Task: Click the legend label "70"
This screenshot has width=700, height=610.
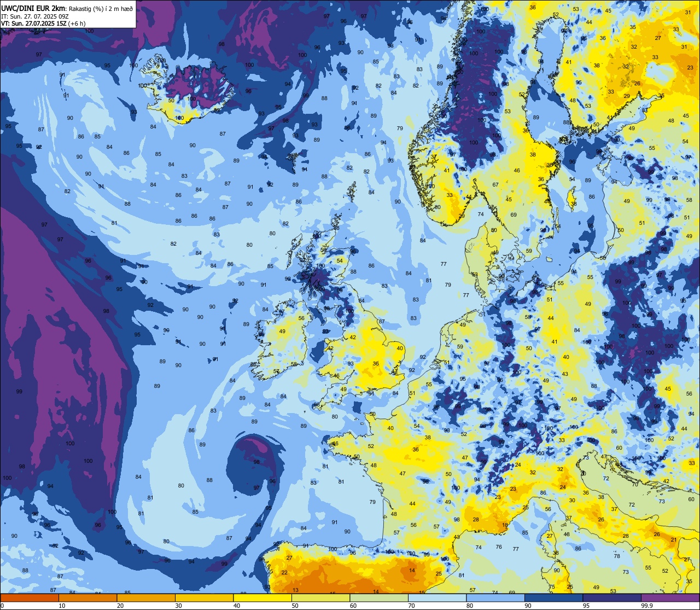Action: click(x=411, y=606)
